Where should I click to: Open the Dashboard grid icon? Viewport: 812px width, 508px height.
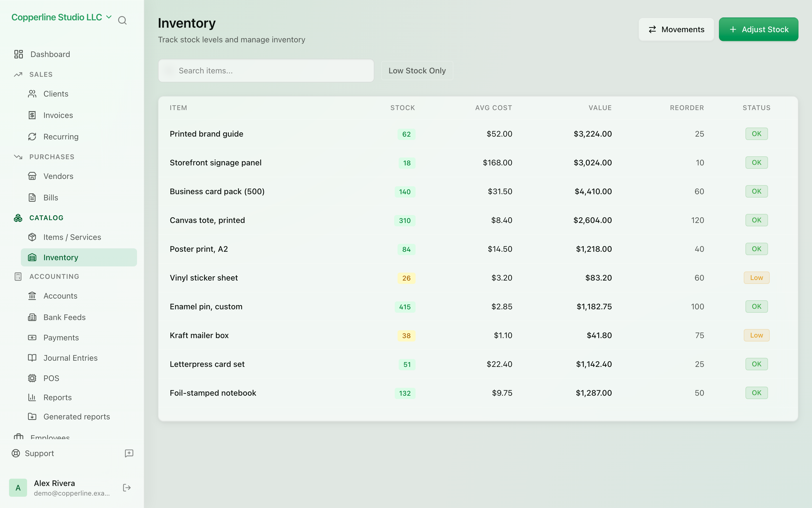pos(18,54)
